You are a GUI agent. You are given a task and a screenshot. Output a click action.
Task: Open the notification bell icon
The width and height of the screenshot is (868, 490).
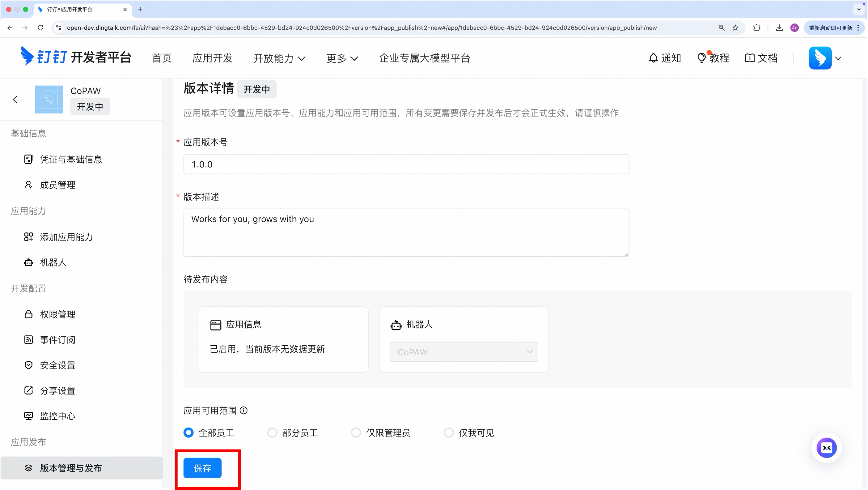653,58
